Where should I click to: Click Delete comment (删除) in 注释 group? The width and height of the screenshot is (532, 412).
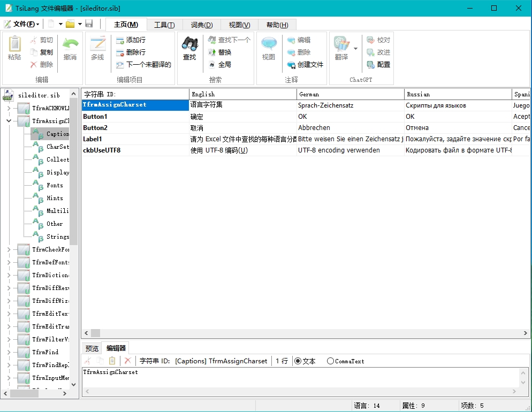click(299, 52)
